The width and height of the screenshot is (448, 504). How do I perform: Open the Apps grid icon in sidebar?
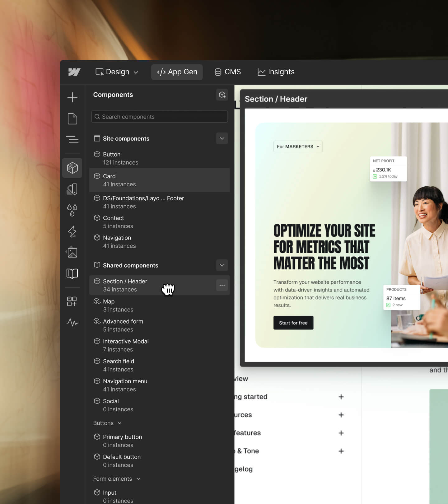point(72,301)
